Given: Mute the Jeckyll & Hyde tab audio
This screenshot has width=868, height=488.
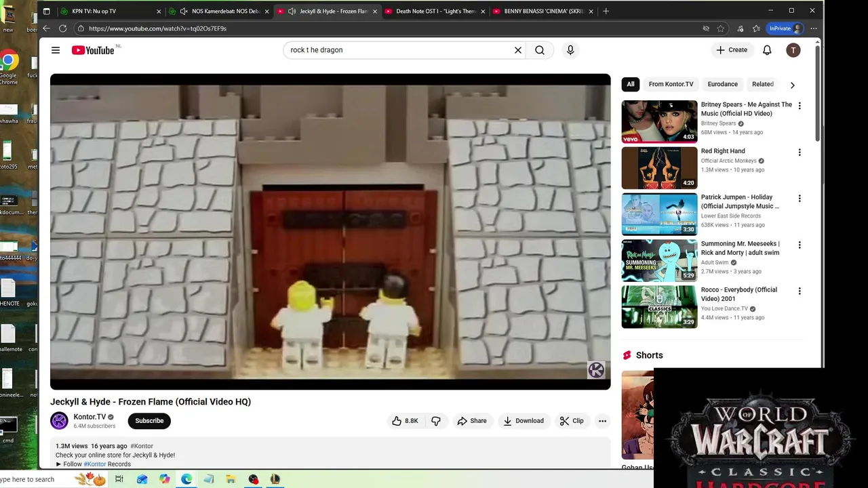Looking at the screenshot, I should click(x=292, y=11).
